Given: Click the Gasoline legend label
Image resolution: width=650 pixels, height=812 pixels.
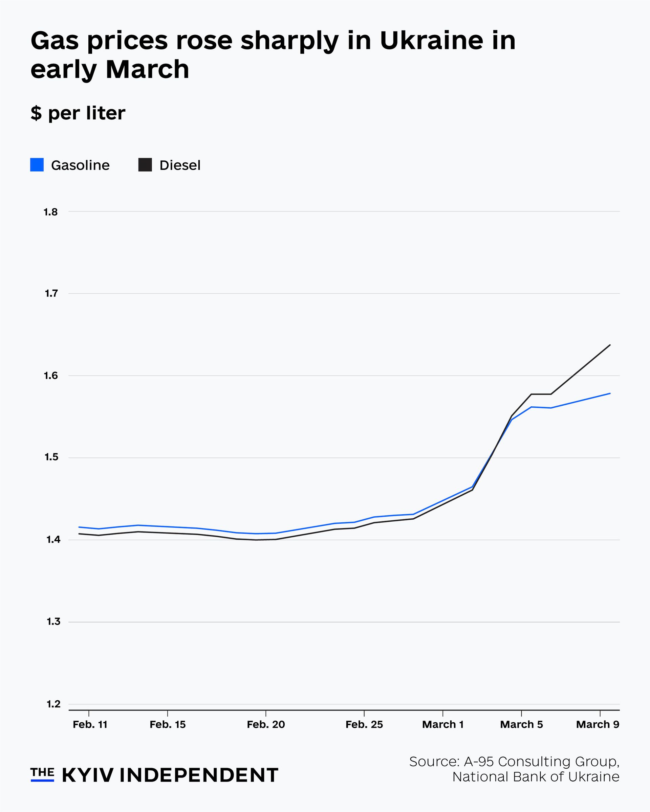Looking at the screenshot, I should (x=80, y=165).
